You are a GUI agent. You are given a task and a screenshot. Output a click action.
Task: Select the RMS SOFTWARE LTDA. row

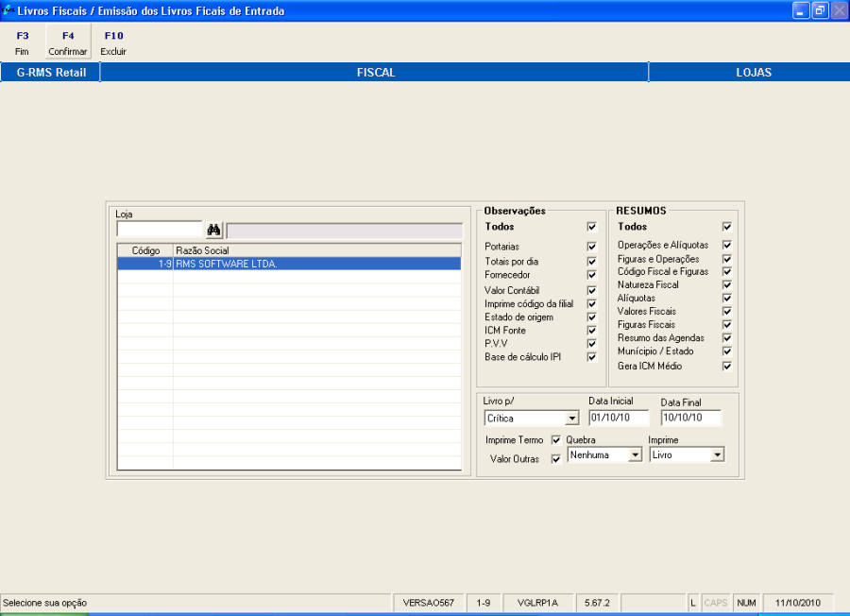click(x=290, y=265)
